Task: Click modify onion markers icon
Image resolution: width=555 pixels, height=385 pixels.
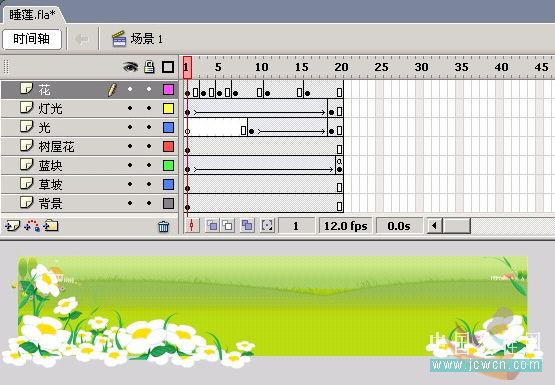Action: point(267,225)
